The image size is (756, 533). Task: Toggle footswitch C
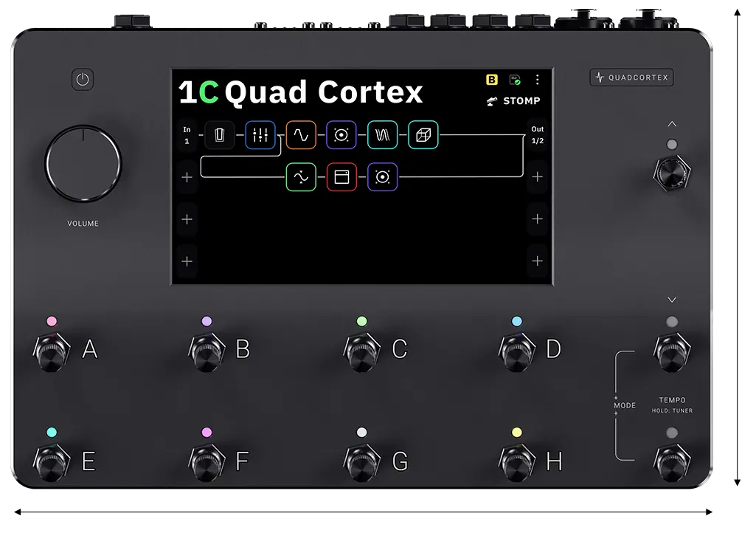pyautogui.click(x=361, y=351)
